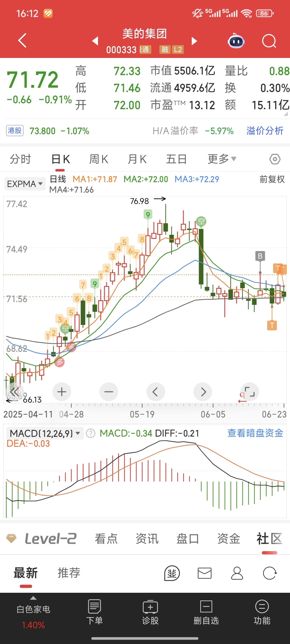Screen dimensions: 290x644
Task: Go back using the left arrow
Action: 22,41
